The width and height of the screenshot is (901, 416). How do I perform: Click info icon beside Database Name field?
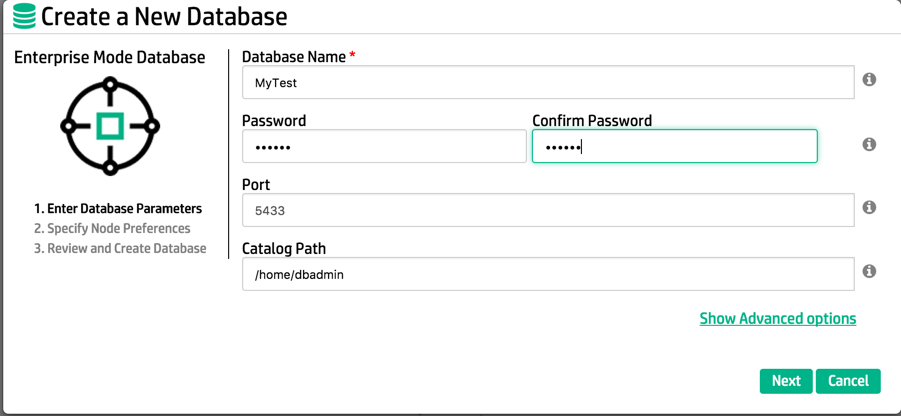869,80
